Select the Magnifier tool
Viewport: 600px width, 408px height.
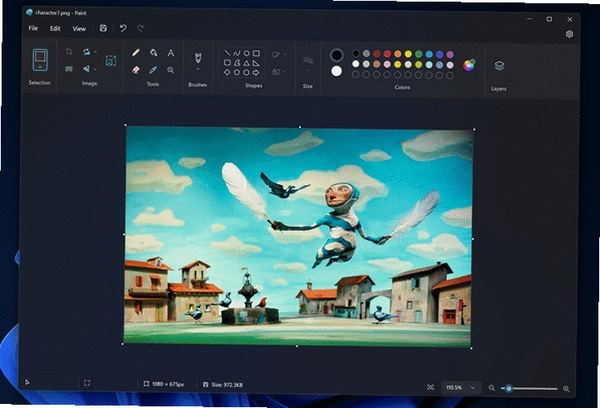(x=171, y=70)
